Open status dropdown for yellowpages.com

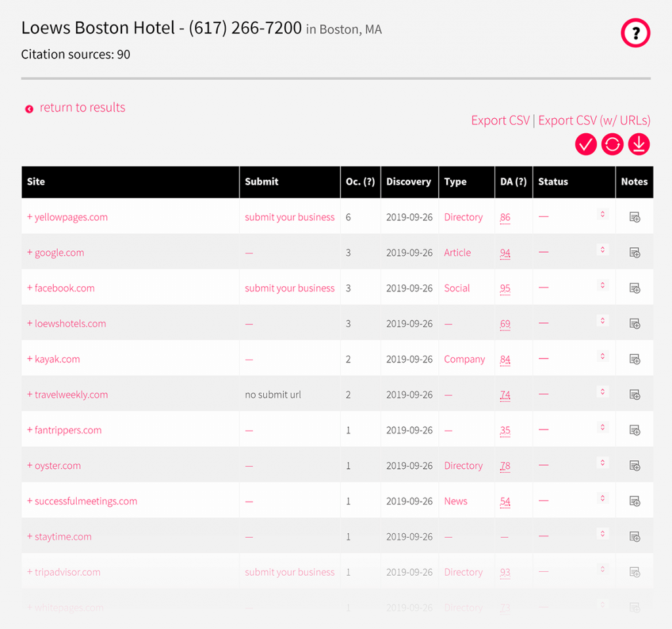click(x=602, y=214)
